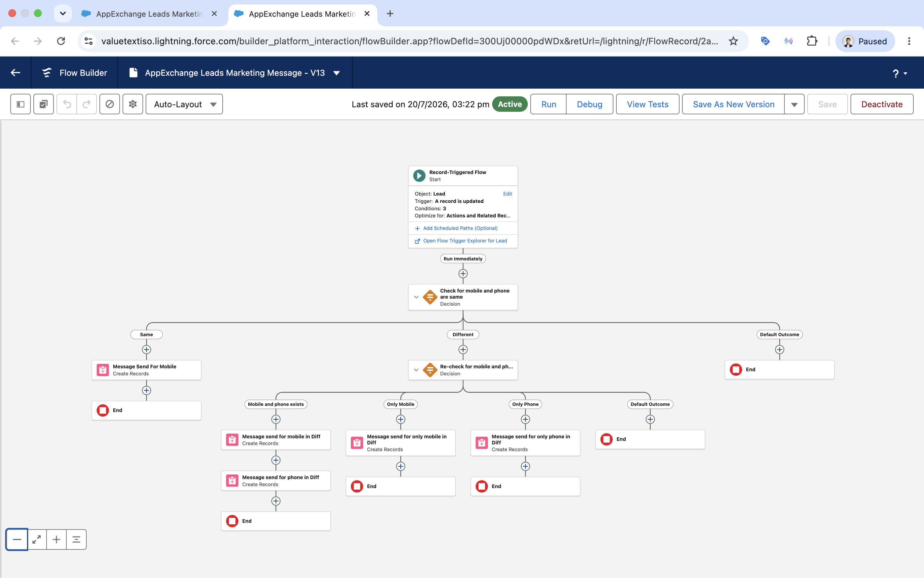Screen dimensions: 924x578
Task: Click the browser address bar
Action: 409,41
